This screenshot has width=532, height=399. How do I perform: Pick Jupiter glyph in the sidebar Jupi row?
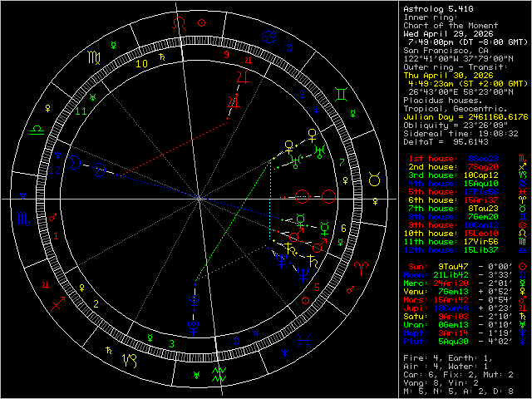point(523,308)
